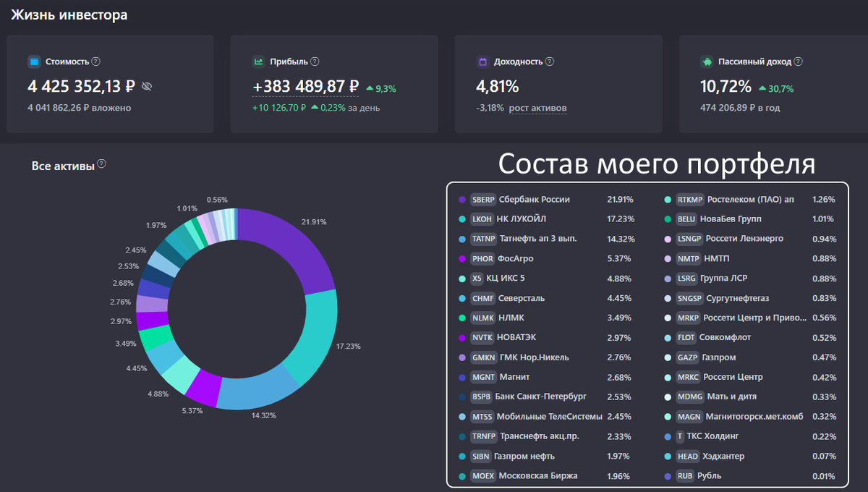Click the MRKC ticker badge
Screen dimensions: 868x492
click(x=689, y=377)
